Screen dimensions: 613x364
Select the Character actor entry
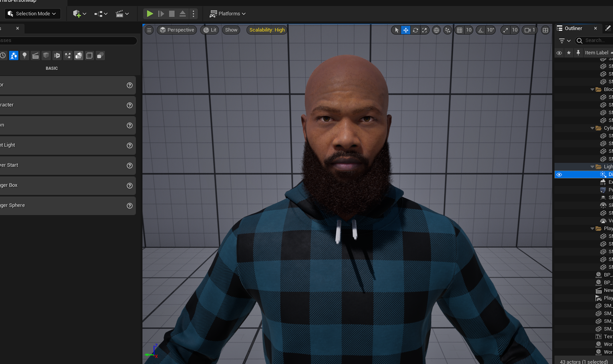pyautogui.click(x=68, y=105)
